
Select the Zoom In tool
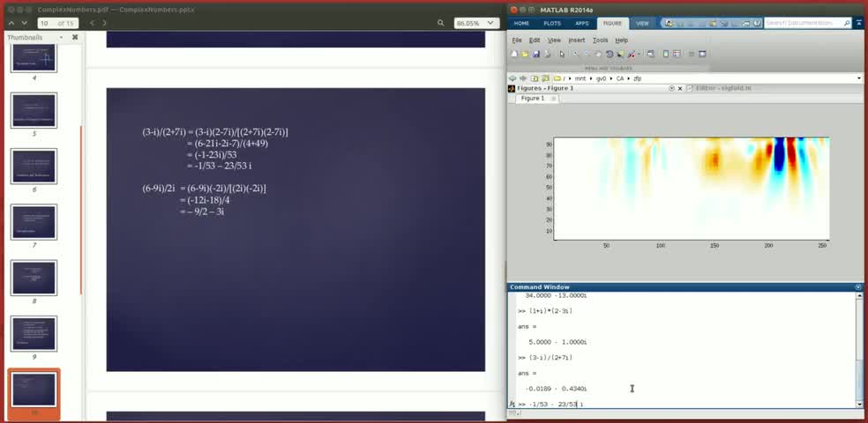(x=576, y=53)
